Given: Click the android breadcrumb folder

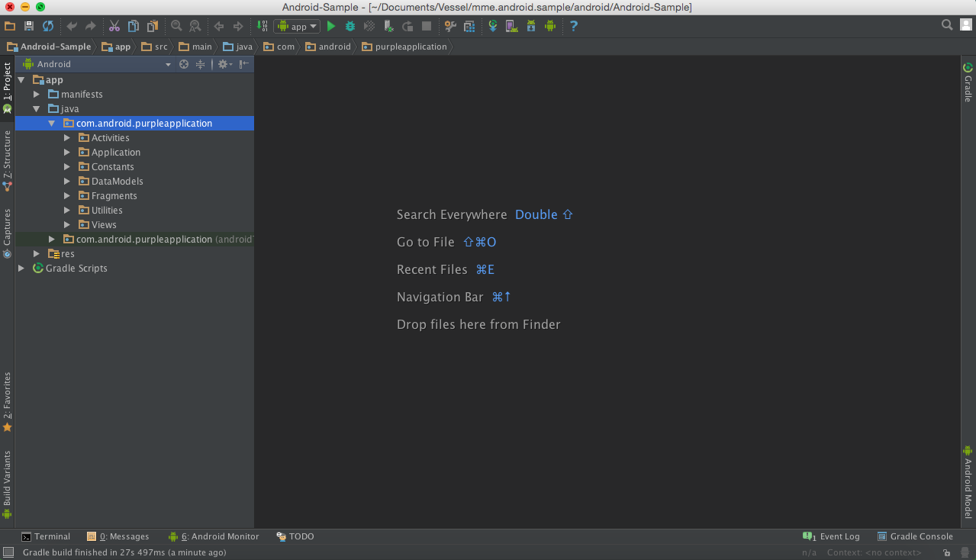Looking at the screenshot, I should click(328, 47).
